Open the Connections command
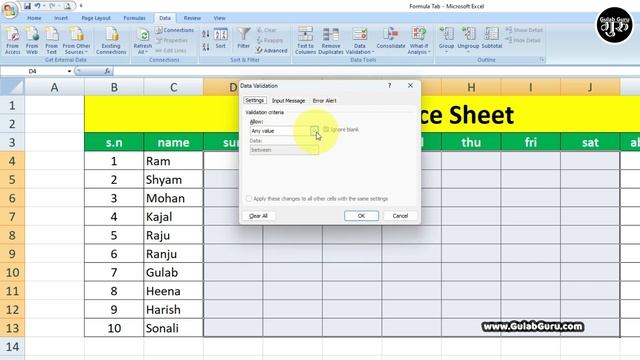Image resolution: width=640 pixels, height=360 pixels. point(175,30)
